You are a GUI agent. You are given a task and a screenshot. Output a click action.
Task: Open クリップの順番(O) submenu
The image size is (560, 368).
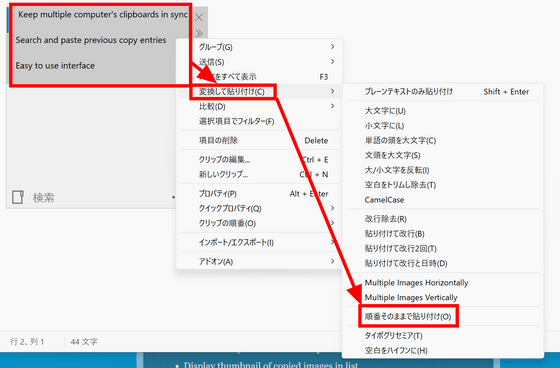[x=260, y=223]
